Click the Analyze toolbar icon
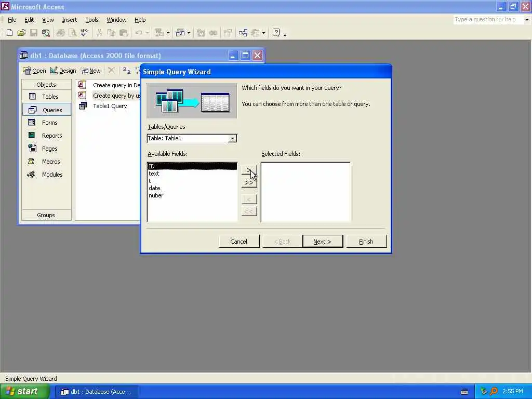 coord(180,33)
